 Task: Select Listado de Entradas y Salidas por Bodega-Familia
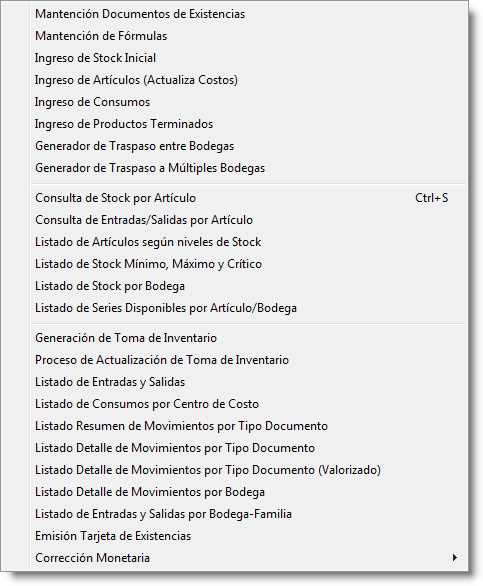249,514
